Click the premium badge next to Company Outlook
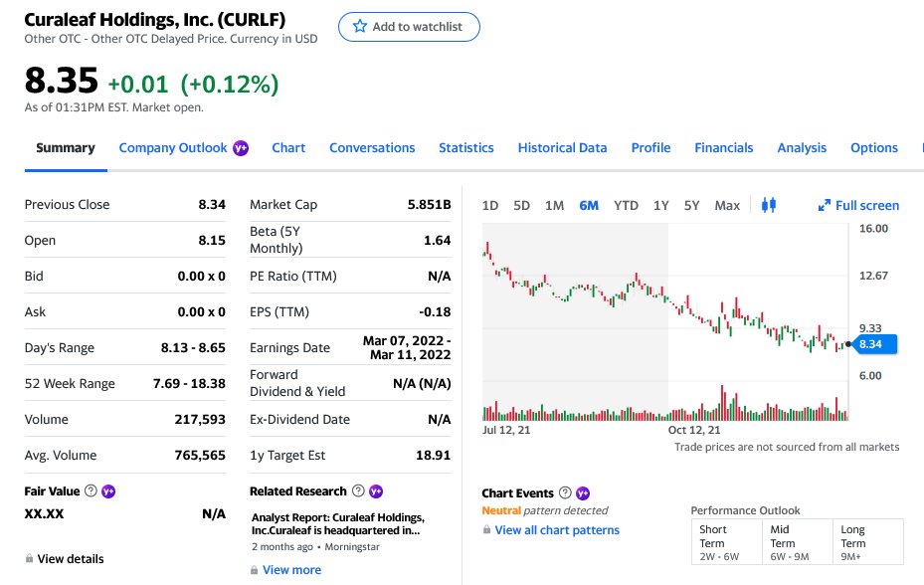Screen dimensions: 924x585 241,148
